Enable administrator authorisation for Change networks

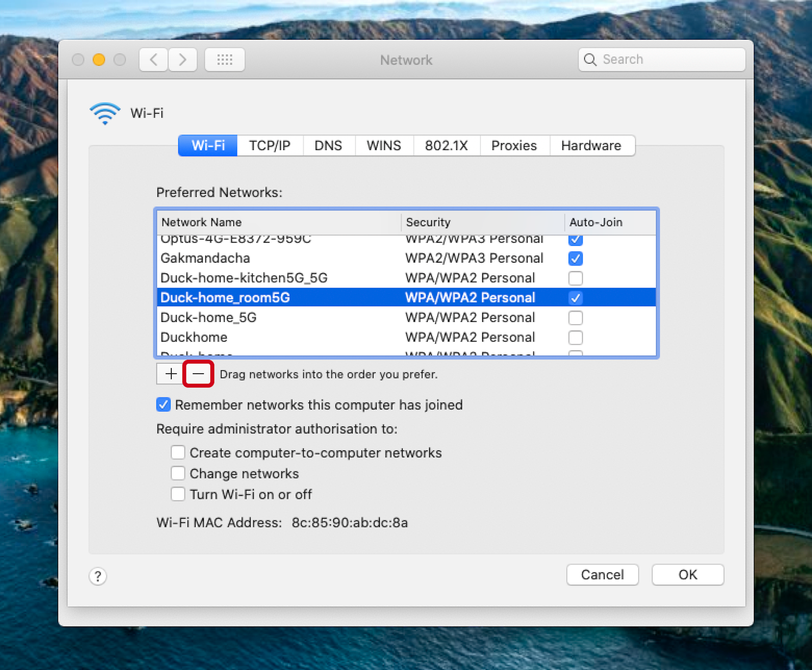[x=178, y=473]
